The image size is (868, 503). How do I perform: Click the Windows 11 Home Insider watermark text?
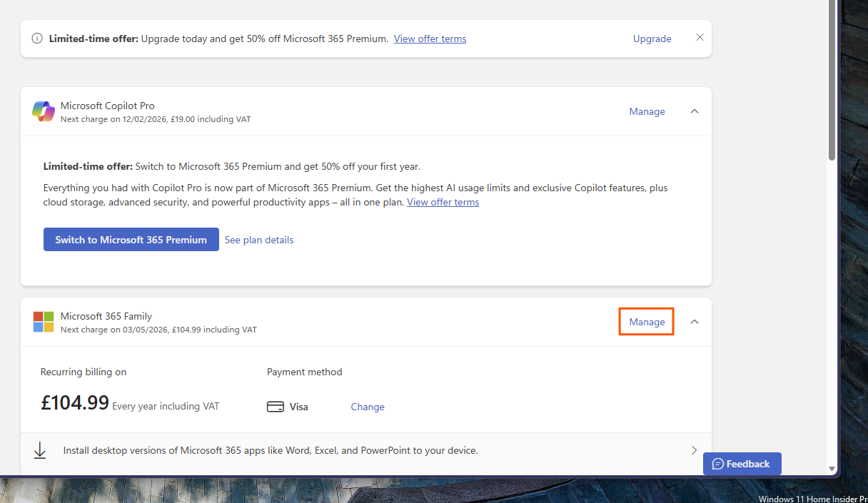(813, 499)
